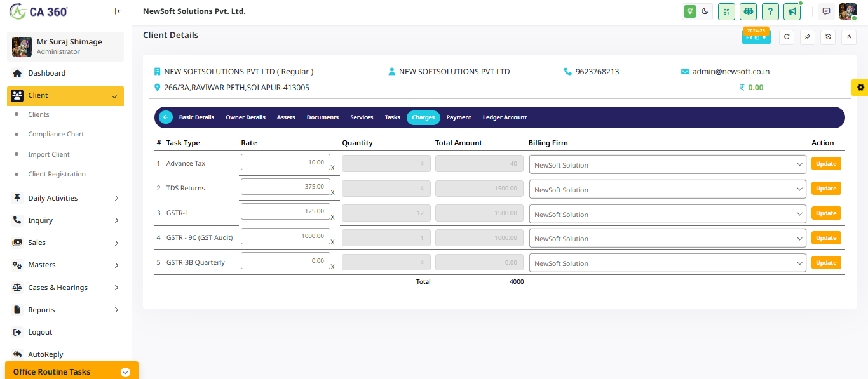
Task: Click the ₹ 0.00 balance amount
Action: (751, 88)
